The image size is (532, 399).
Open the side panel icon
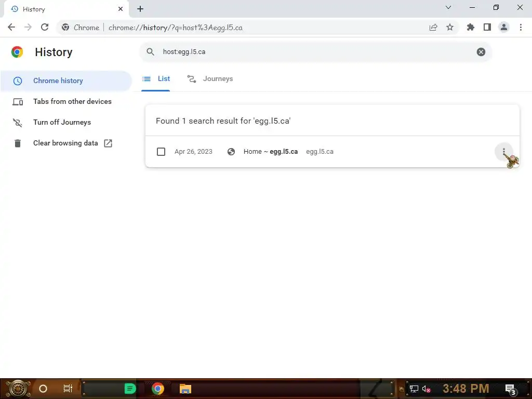(x=487, y=28)
